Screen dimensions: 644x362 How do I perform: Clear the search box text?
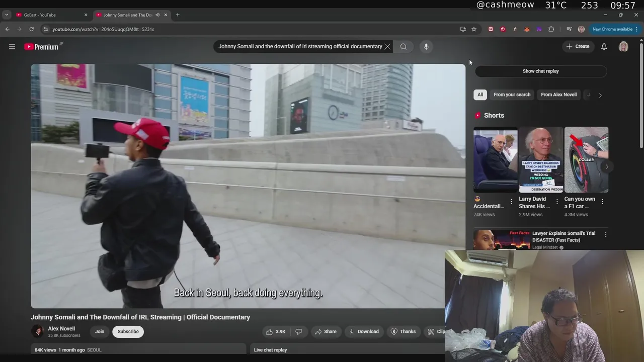(x=387, y=47)
